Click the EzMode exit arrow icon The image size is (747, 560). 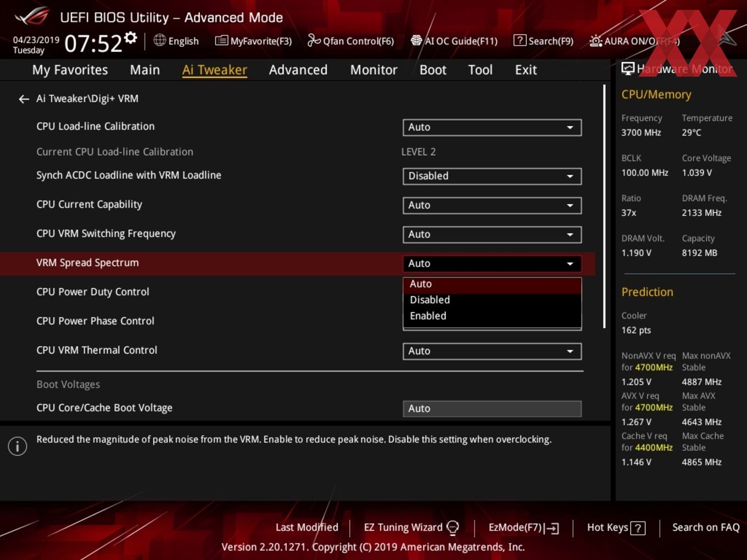552,528
